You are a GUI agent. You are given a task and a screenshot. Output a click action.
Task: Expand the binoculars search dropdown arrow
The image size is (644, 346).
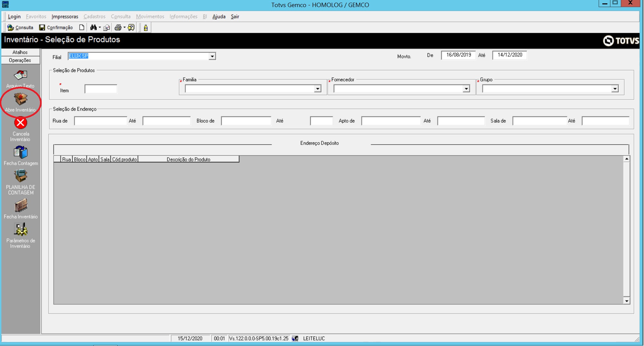pos(100,28)
